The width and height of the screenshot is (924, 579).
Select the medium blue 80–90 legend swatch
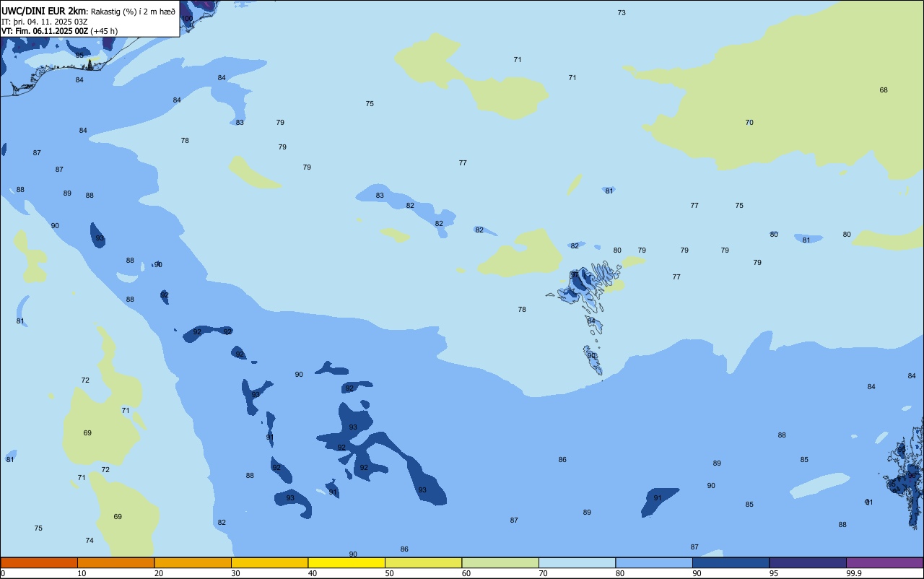click(654, 562)
